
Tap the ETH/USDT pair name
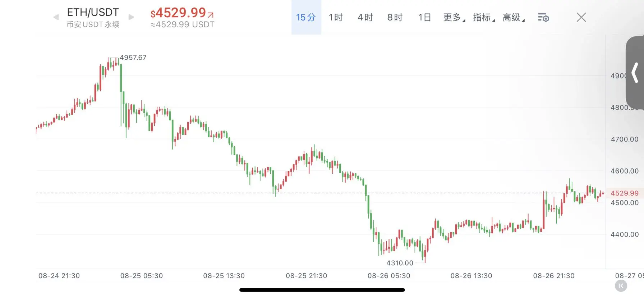[93, 12]
